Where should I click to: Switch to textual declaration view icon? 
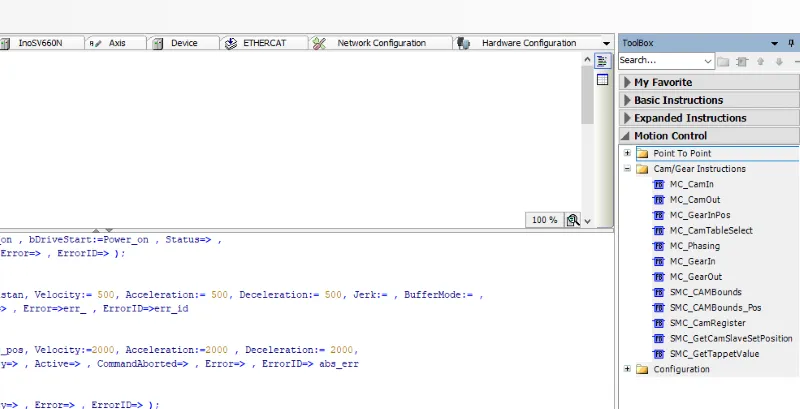[x=603, y=61]
